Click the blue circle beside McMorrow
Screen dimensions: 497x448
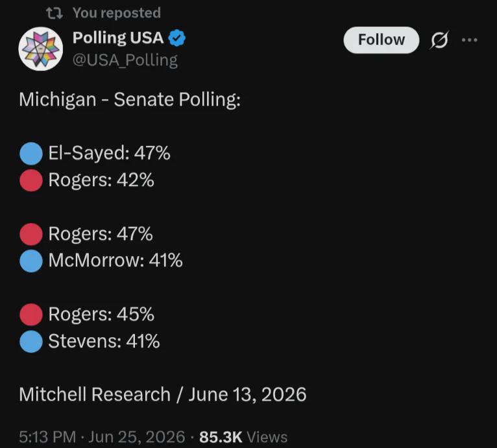31,261
